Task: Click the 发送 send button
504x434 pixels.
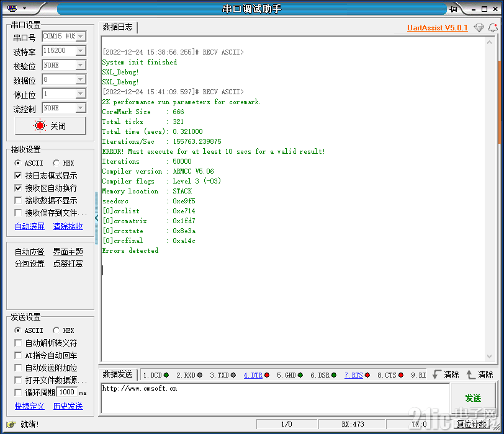Action: (473, 399)
